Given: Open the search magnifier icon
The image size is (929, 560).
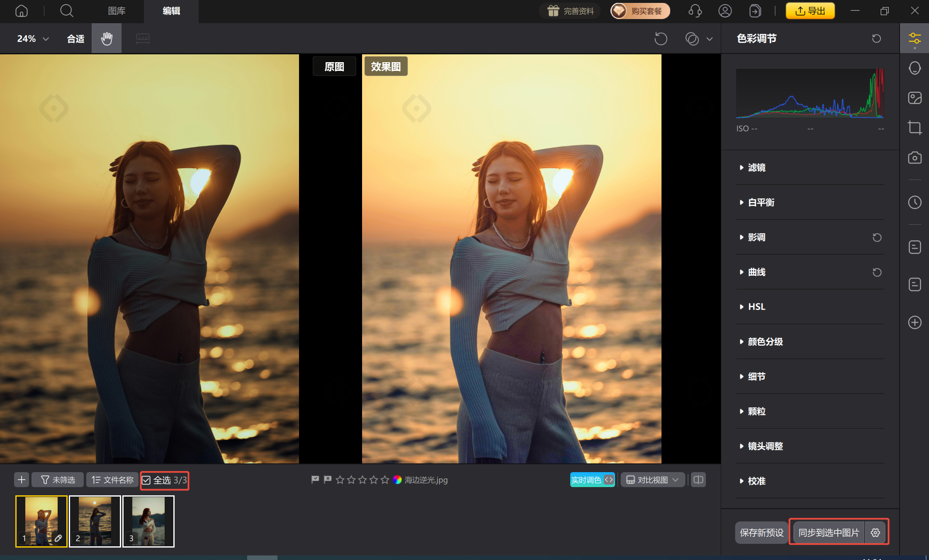Looking at the screenshot, I should pyautogui.click(x=66, y=11).
